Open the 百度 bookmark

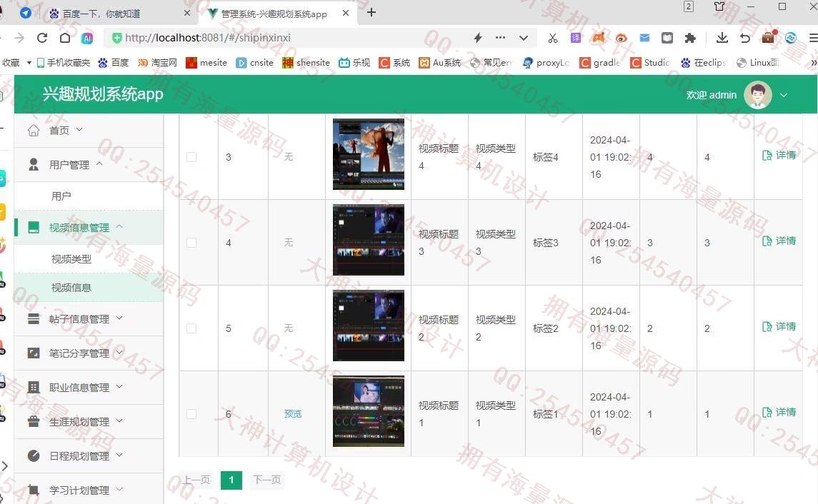(113, 63)
